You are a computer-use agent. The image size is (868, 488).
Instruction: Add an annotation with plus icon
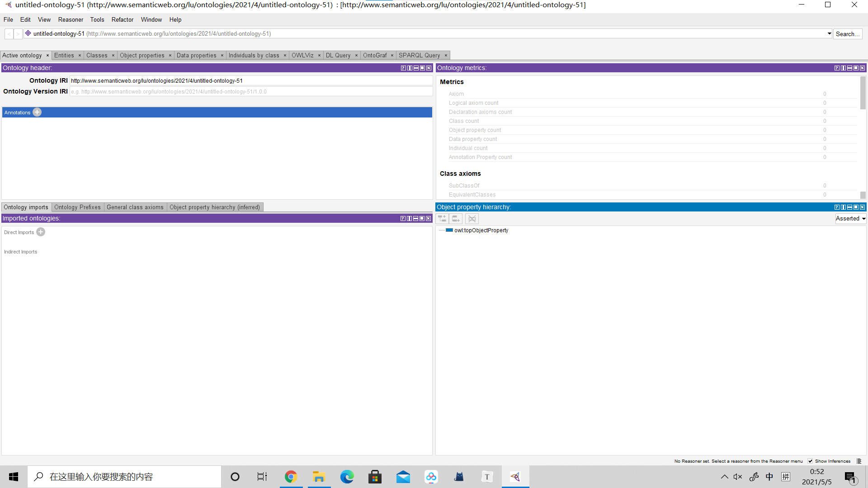(37, 113)
